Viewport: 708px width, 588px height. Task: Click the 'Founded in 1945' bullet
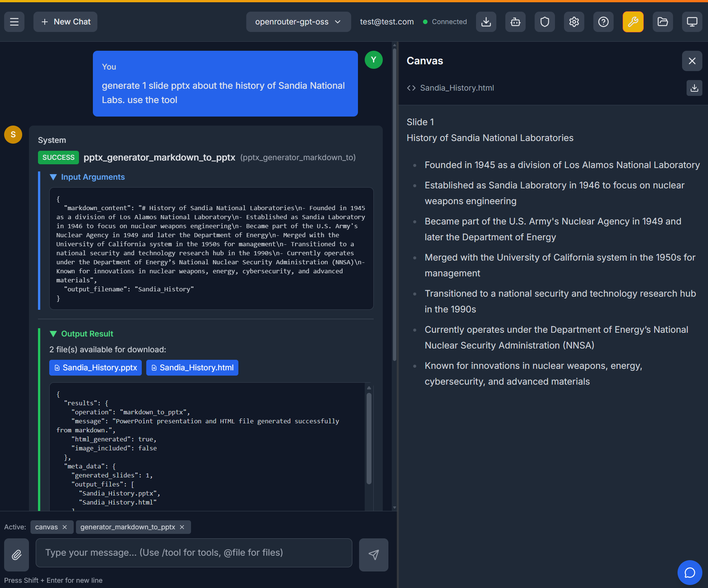[x=562, y=165]
